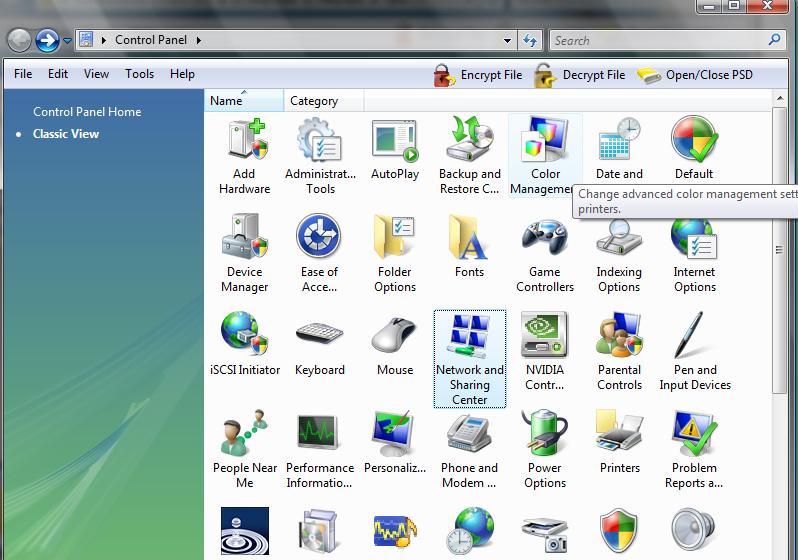The image size is (798, 560).
Task: Click the Decrypt File toolbar button
Action: (x=580, y=75)
